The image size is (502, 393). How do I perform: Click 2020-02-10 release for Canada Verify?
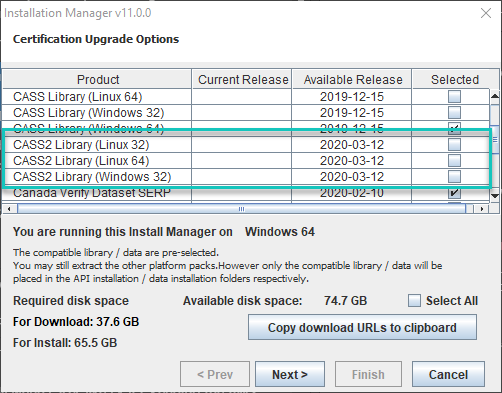click(352, 193)
